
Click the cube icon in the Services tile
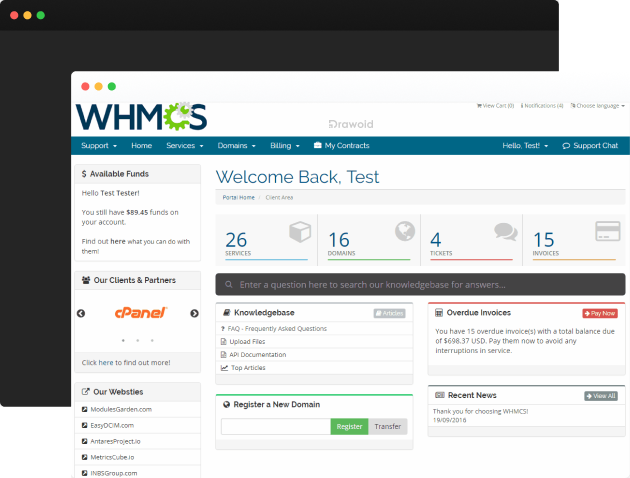(300, 232)
